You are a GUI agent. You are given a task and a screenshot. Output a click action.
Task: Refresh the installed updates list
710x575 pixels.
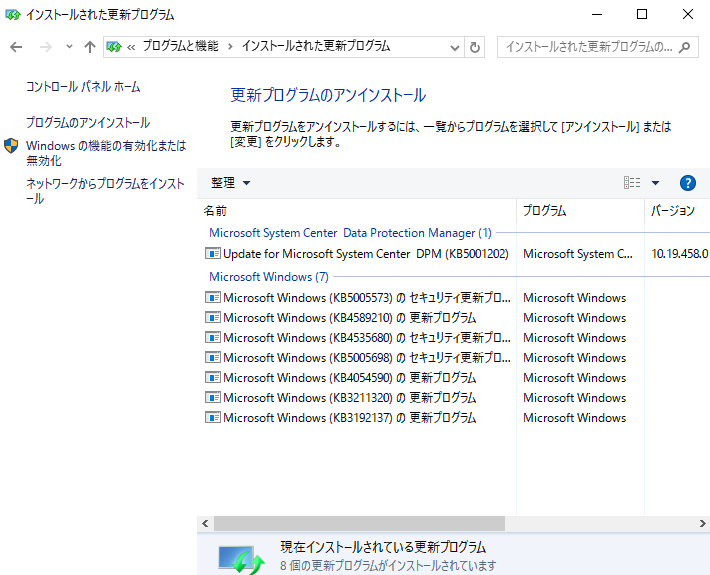pyautogui.click(x=475, y=47)
